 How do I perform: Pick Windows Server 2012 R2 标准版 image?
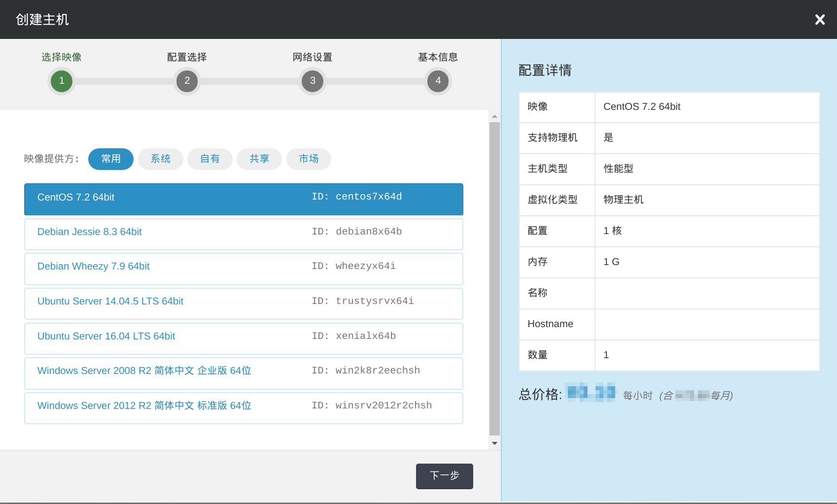tap(244, 408)
